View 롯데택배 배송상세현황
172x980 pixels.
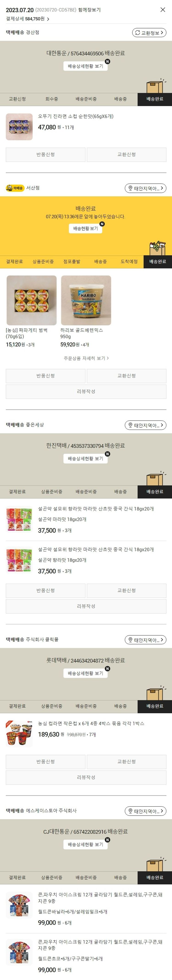[86, 673]
